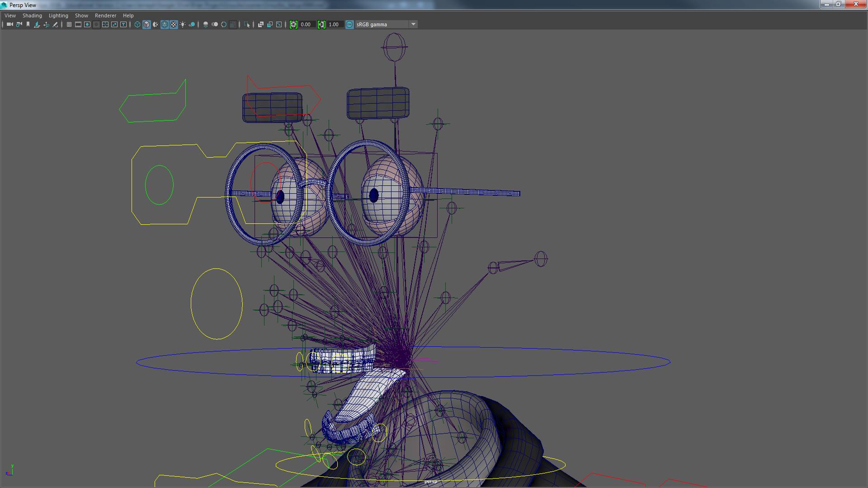Click the camera Bookmarks icon
868x488 pixels.
pos(28,24)
